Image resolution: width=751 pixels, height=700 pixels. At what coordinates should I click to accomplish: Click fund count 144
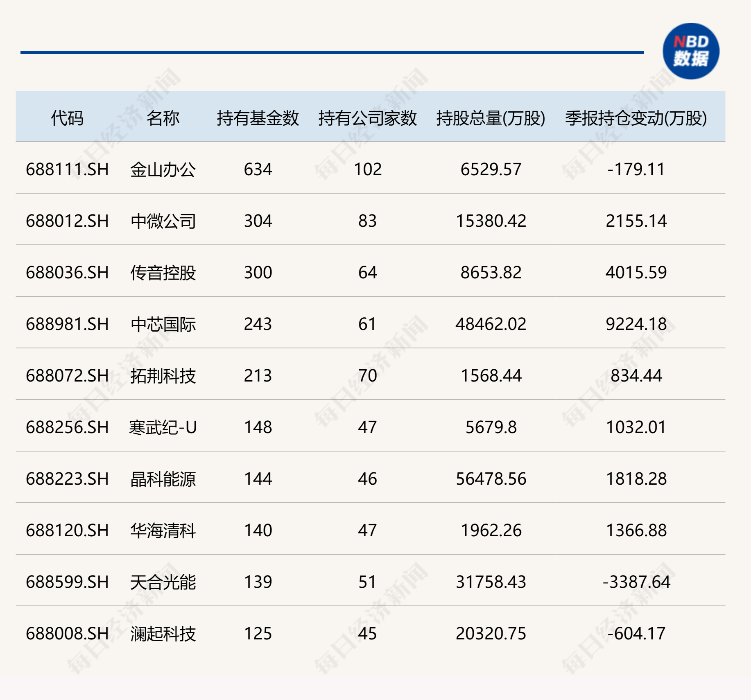258,479
